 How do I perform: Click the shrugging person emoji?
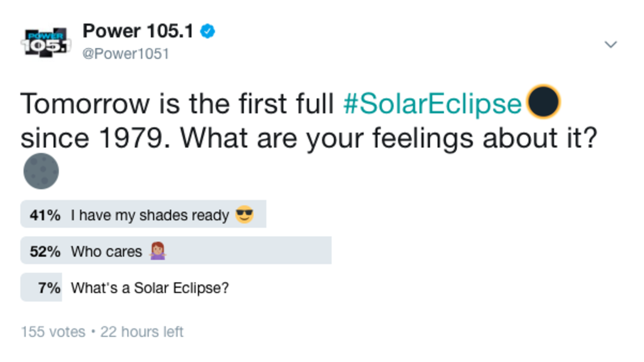pyautogui.click(x=157, y=251)
